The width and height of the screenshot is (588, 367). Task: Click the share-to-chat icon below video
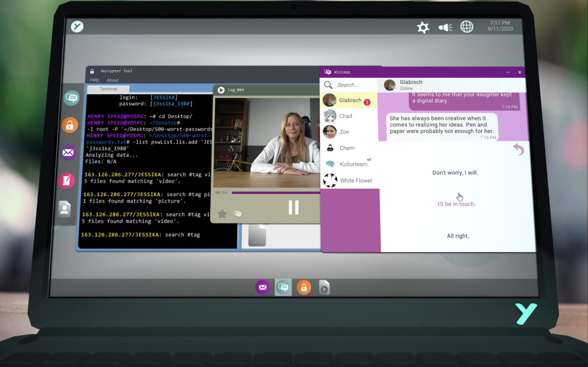point(238,213)
